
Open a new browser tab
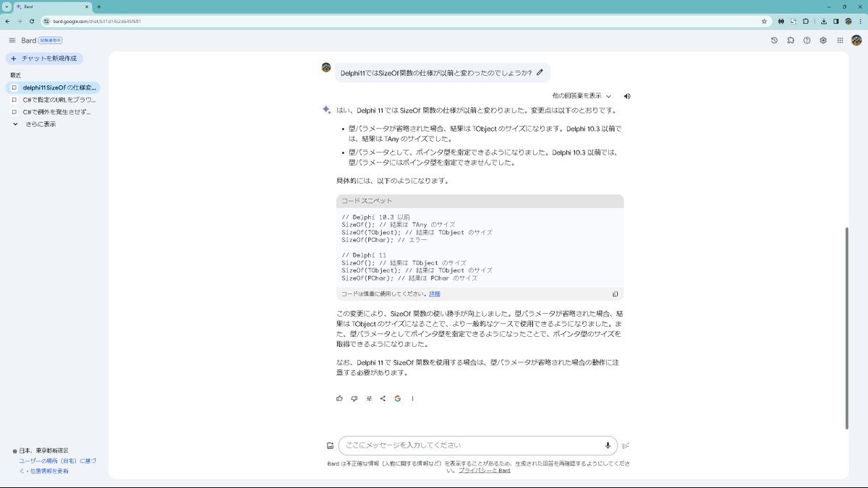(x=99, y=7)
